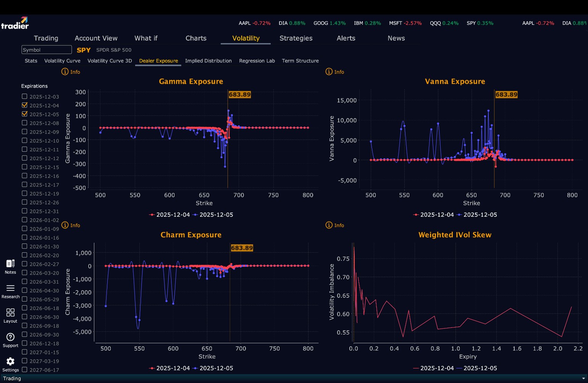Viewport: 588px width, 383px height.
Task: Open the What if tab
Action: tap(146, 38)
